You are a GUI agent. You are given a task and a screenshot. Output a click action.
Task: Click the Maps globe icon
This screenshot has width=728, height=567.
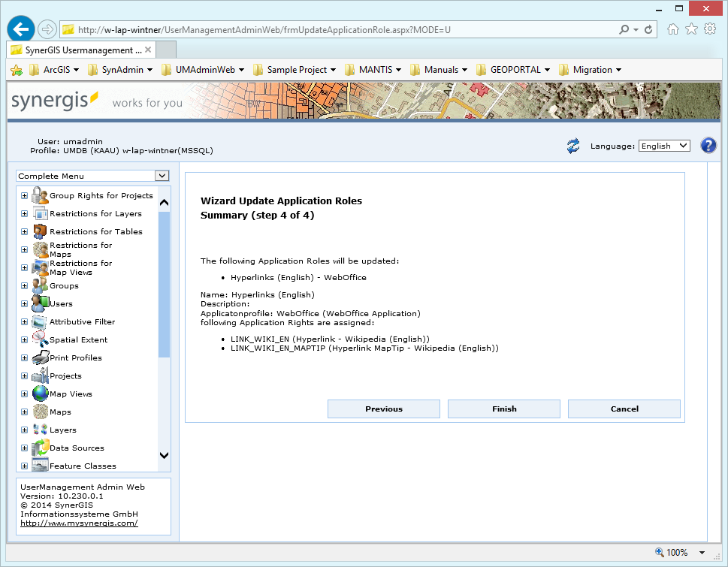[40, 412]
